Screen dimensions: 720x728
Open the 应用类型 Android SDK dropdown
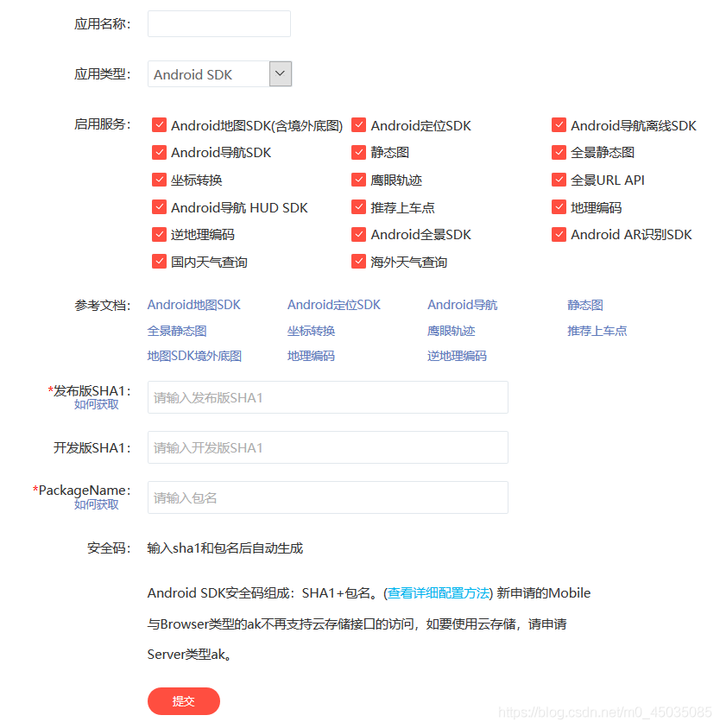219,73
